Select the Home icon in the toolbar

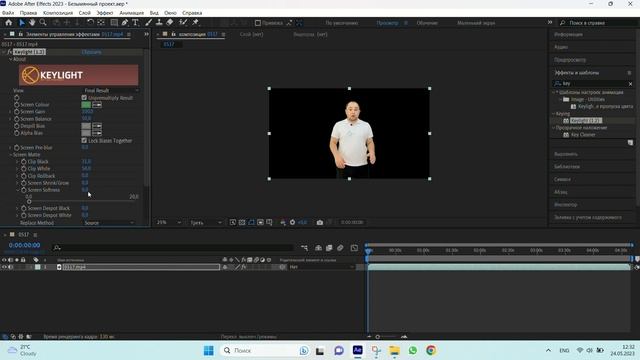[9, 23]
